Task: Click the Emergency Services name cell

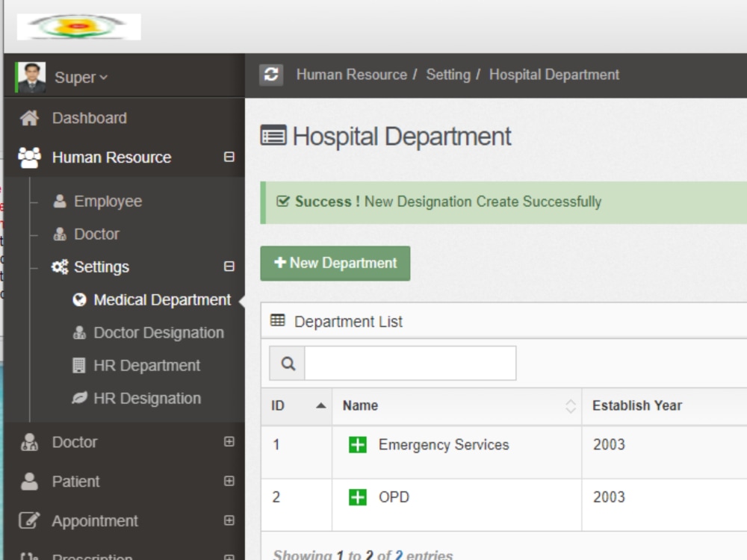Action: coord(444,445)
